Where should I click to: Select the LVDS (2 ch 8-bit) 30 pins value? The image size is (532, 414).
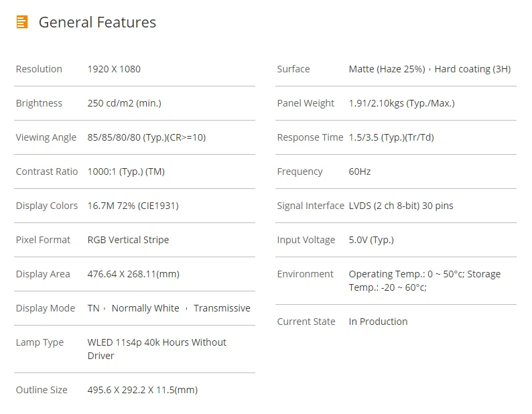pyautogui.click(x=401, y=206)
